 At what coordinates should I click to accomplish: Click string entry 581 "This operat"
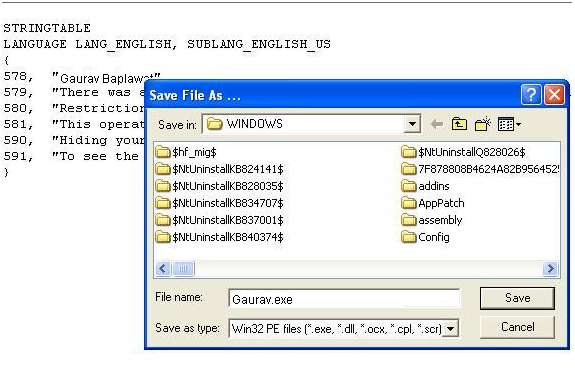pos(73,124)
